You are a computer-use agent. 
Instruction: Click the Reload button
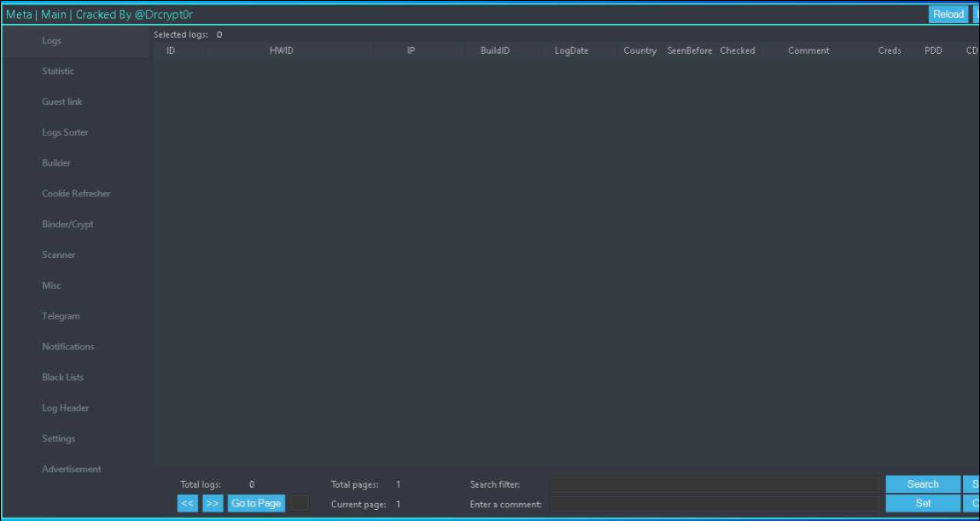point(948,14)
